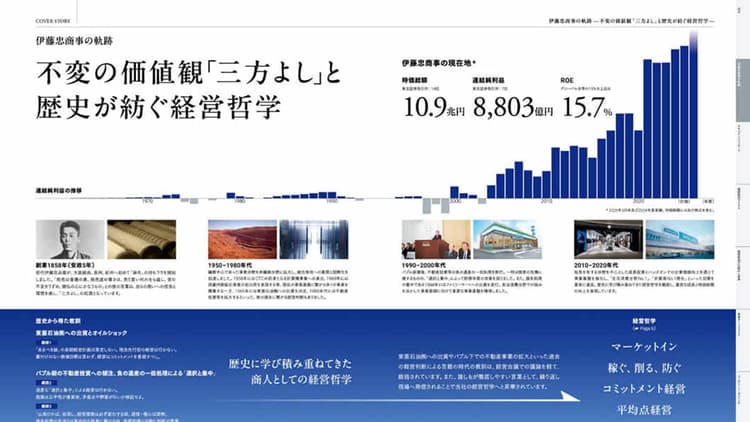Click the page reference under 経営哲学
This screenshot has width=750, height=422.
pos(644,329)
